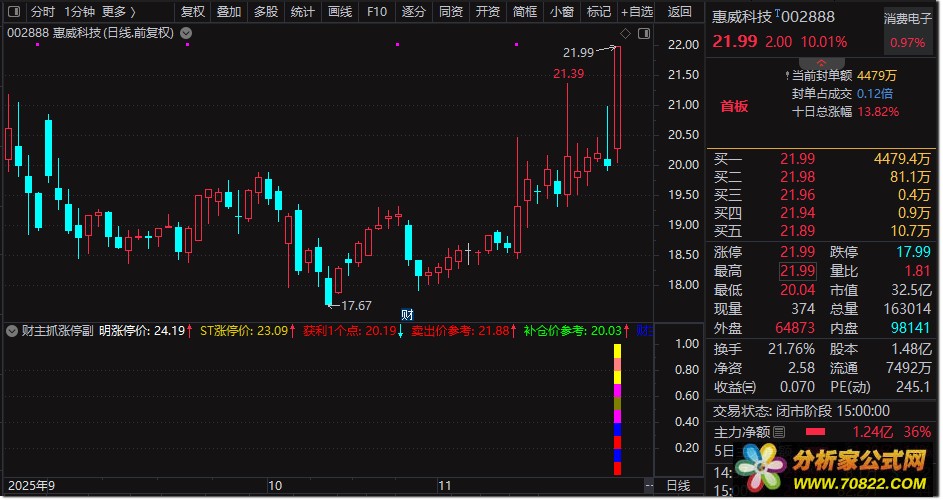Open the 统计 statistics tool
The image size is (943, 500).
[303, 11]
